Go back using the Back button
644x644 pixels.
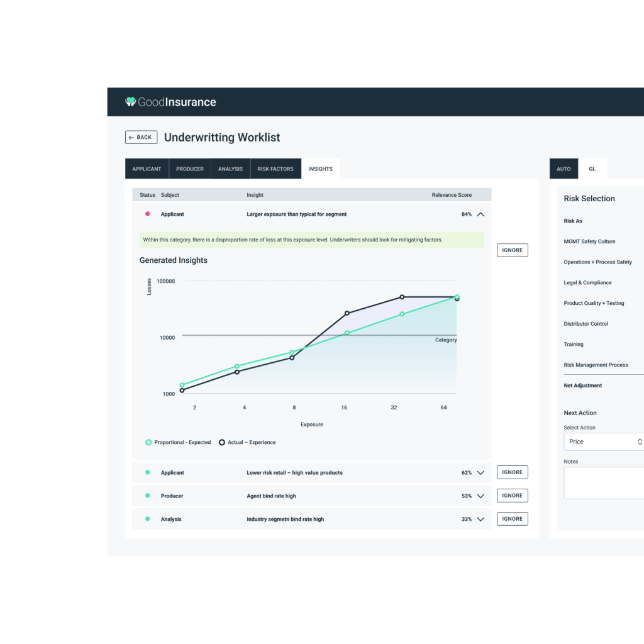click(x=141, y=137)
